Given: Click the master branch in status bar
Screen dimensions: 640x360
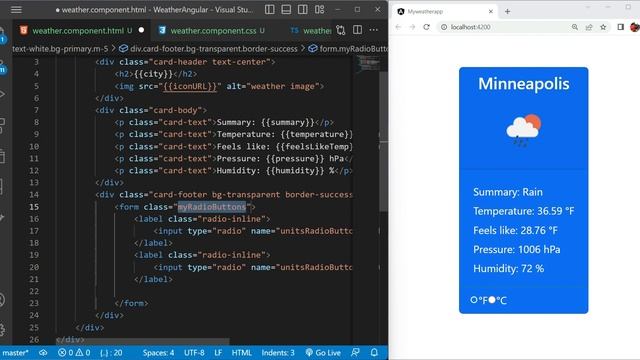Looking at the screenshot, I should coord(16,353).
